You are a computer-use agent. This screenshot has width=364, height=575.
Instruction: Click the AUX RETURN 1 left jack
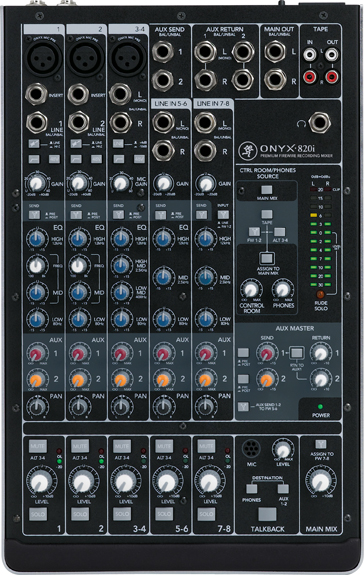(205, 51)
